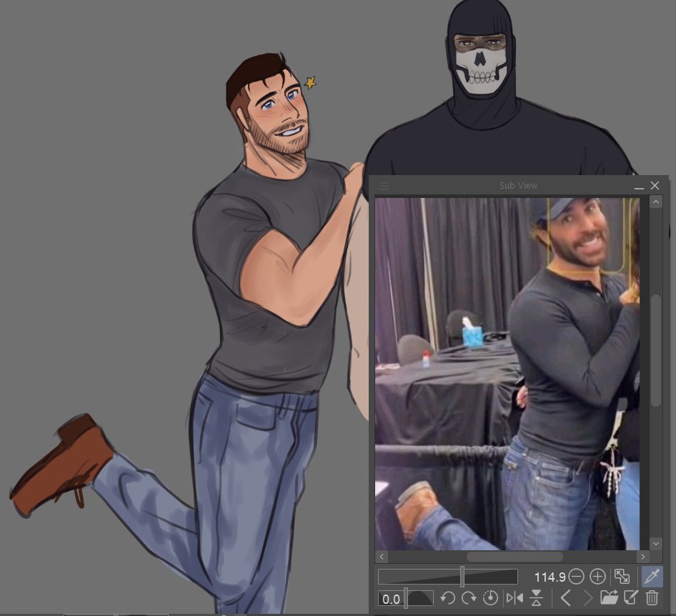The image size is (676, 616).
Task: Fit the reference image to the Sub View
Action: 622,577
